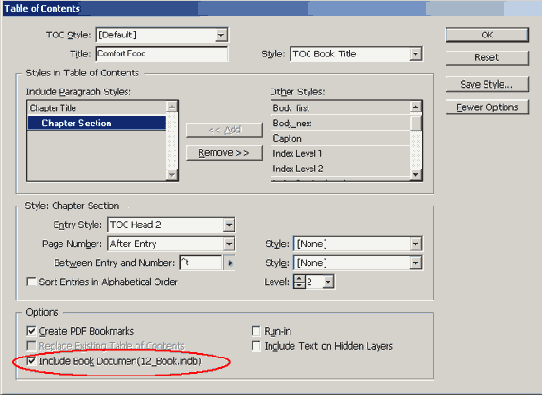542x395 pixels.
Task: Toggle Include Book Document checkbox
Action: pos(31,361)
